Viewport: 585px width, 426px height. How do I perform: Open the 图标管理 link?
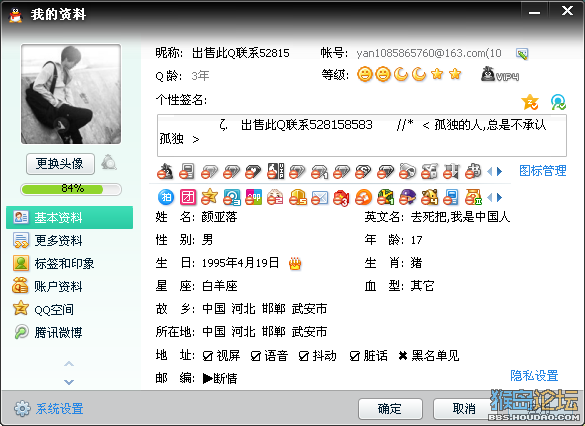pyautogui.click(x=543, y=171)
